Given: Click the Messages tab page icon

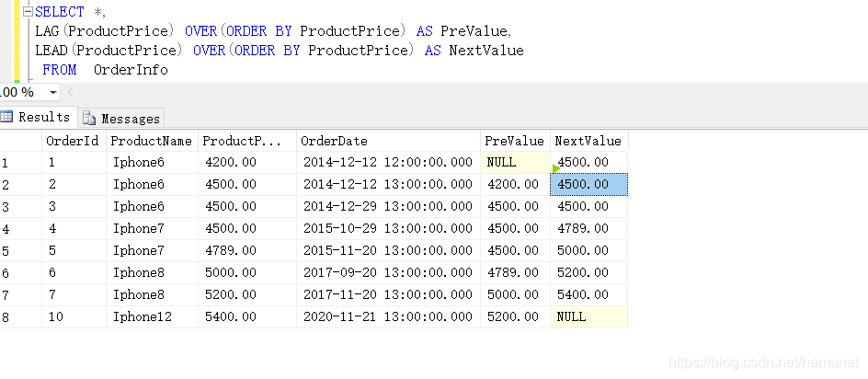Looking at the screenshot, I should point(90,118).
